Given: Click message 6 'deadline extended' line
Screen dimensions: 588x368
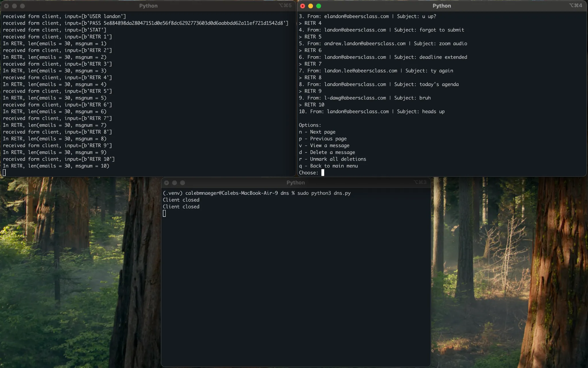Looking at the screenshot, I should 383,57.
